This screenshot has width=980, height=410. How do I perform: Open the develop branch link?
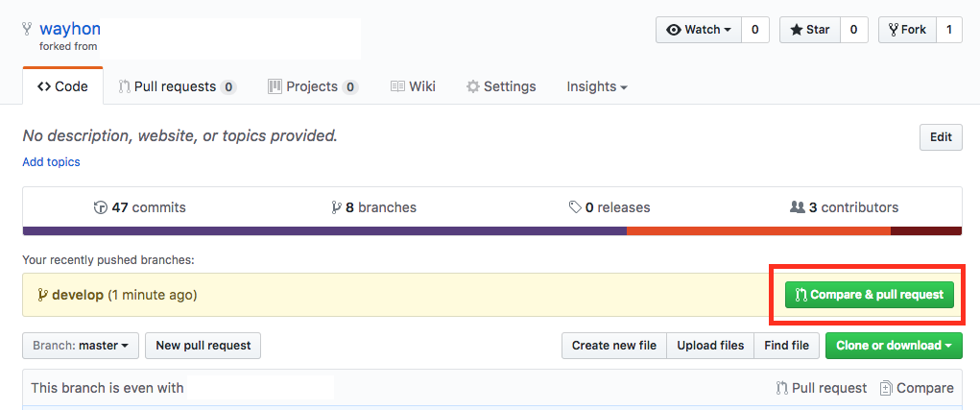click(78, 295)
